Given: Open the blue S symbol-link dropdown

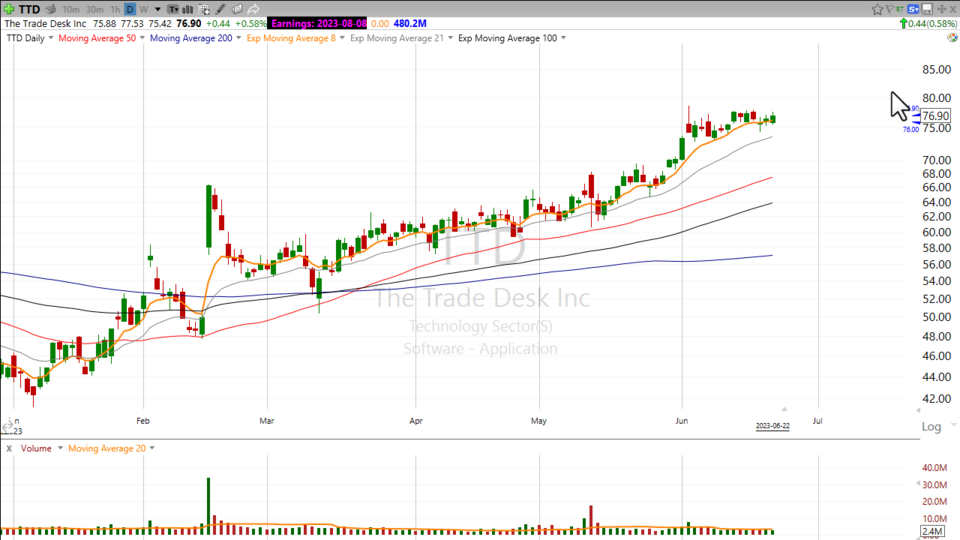Looking at the screenshot, I should click(x=913, y=9).
